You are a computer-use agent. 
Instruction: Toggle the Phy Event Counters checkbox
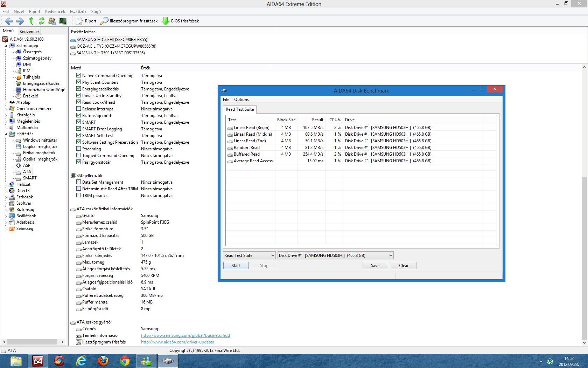[x=78, y=82]
